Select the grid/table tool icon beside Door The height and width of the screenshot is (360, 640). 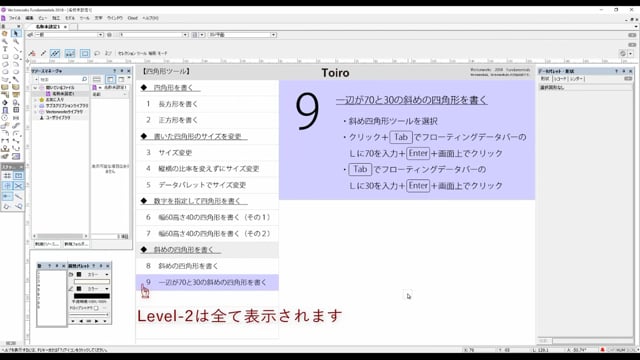(16, 110)
